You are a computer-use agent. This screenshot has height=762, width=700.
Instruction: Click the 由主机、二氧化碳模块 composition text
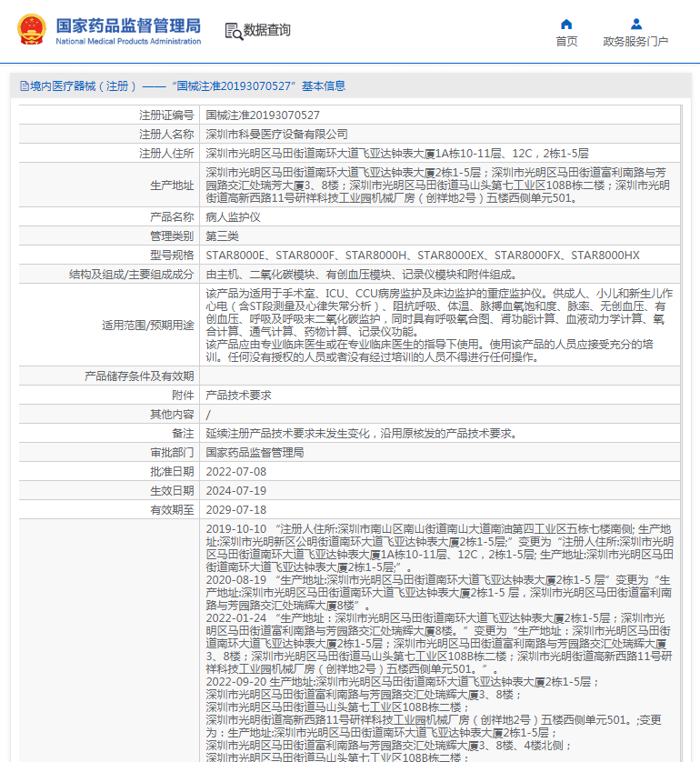click(x=361, y=275)
